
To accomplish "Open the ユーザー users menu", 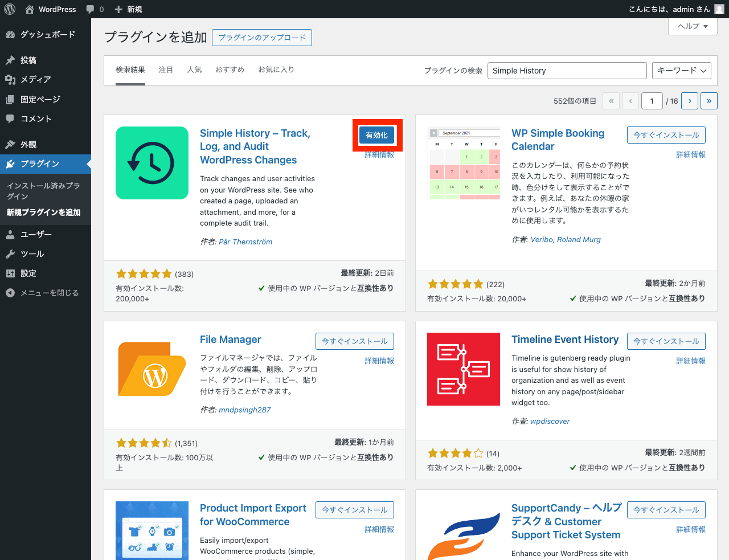I will point(46,234).
